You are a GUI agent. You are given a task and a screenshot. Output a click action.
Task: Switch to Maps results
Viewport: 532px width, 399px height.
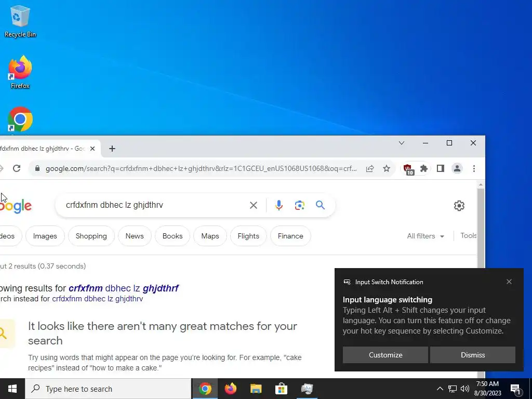tap(210, 236)
